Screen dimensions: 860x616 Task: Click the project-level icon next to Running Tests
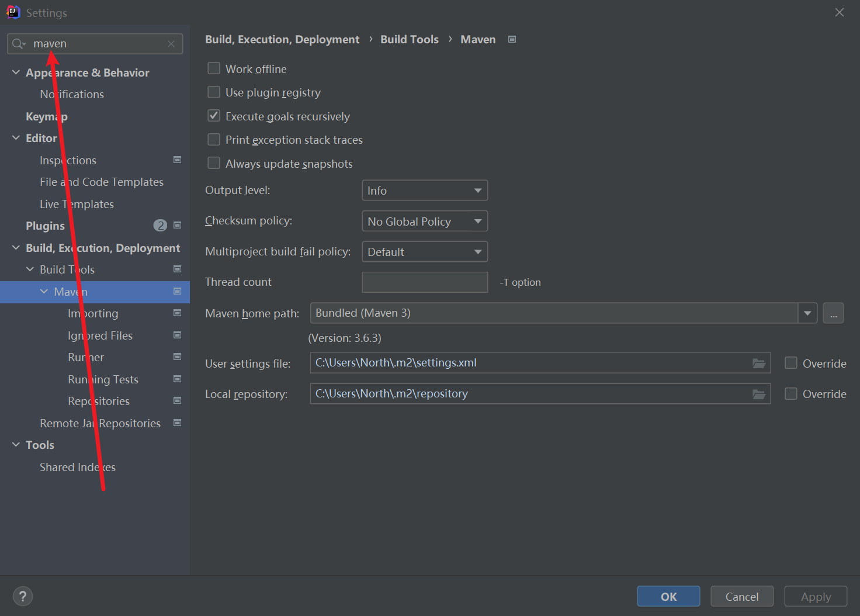[x=178, y=379]
